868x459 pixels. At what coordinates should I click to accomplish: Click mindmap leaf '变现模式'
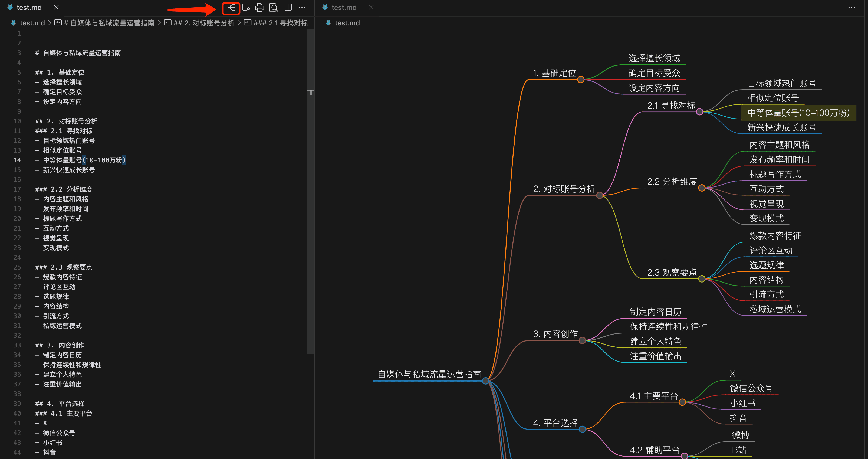[x=766, y=218]
